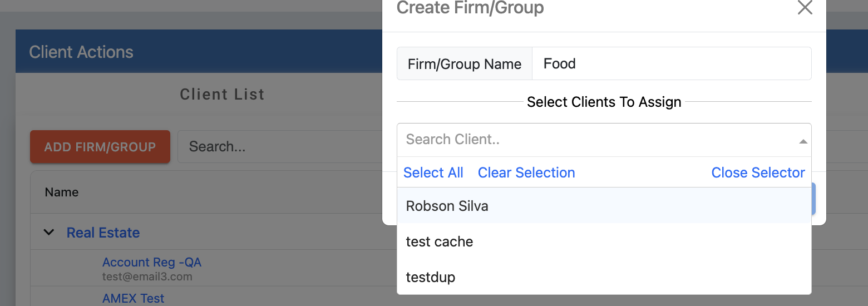Image resolution: width=868 pixels, height=306 pixels.
Task: Pick the testdup client option
Action: coord(431,277)
